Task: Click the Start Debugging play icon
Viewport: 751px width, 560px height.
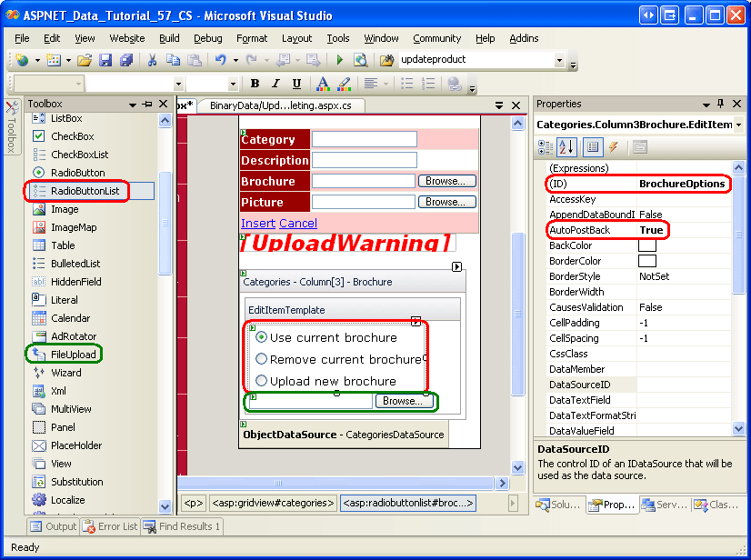Action: [339, 60]
